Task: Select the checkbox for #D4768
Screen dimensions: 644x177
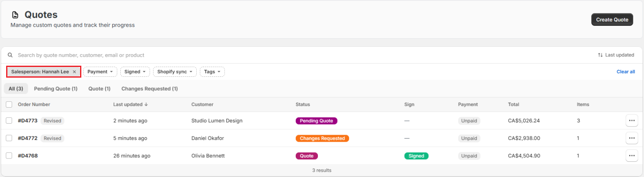Action: (9, 156)
